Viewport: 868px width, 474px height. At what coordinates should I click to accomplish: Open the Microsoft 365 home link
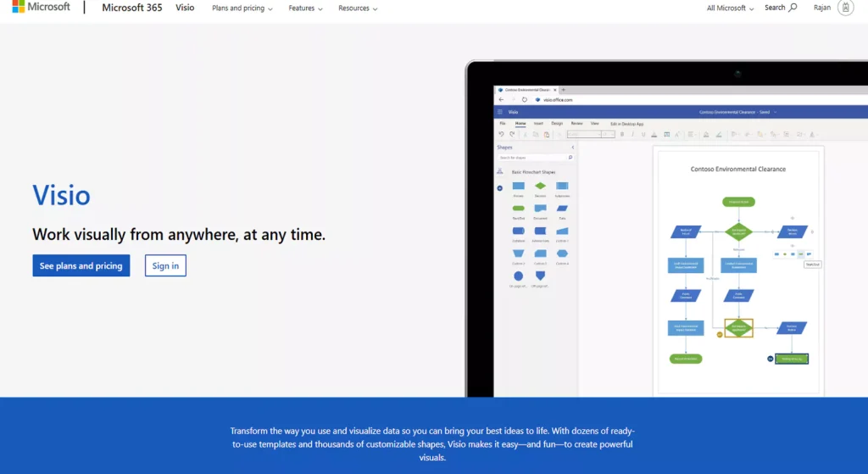tap(131, 8)
